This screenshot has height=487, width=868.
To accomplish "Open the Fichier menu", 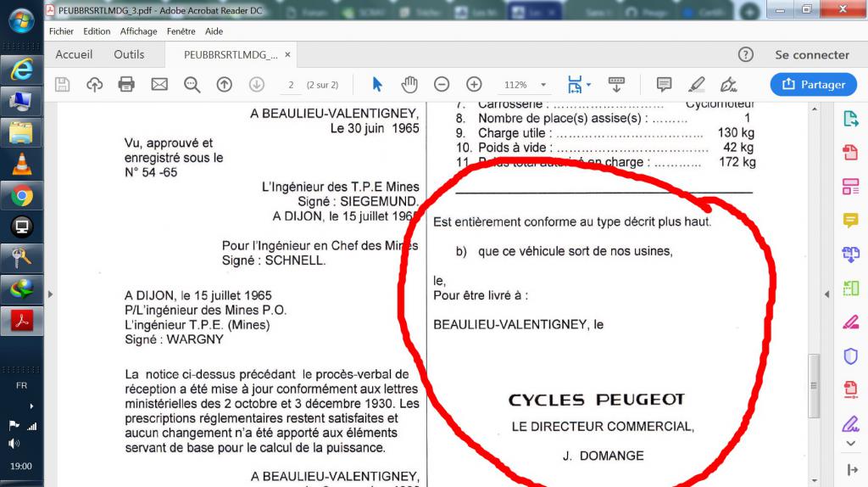I will (61, 31).
